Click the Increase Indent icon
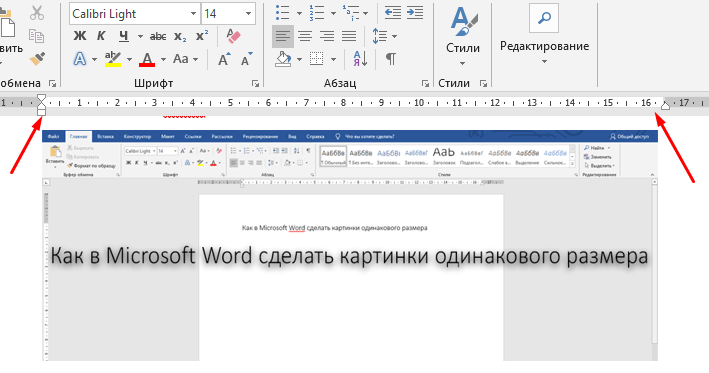Image resolution: width=709 pixels, height=373 pixels. (415, 13)
